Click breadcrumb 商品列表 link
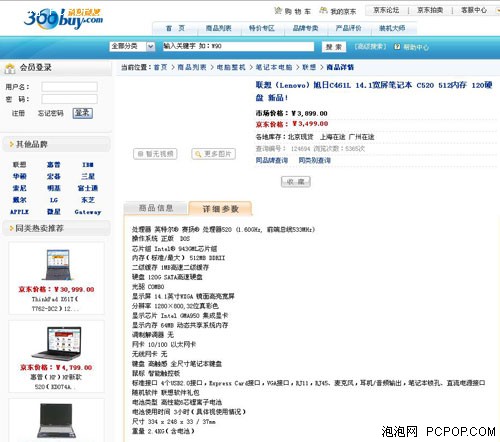This screenshot has height=442, width=500. point(192,67)
